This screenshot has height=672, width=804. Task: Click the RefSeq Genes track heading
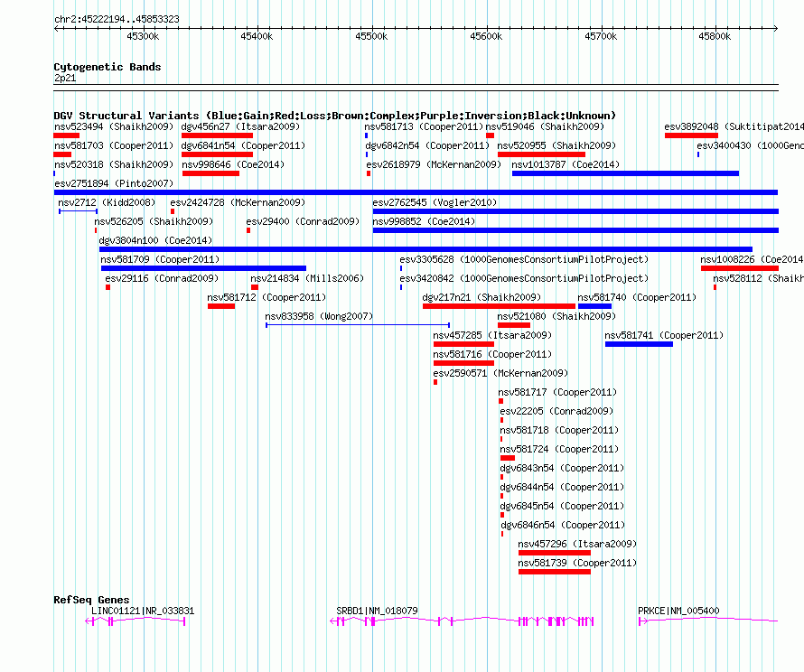coord(91,600)
